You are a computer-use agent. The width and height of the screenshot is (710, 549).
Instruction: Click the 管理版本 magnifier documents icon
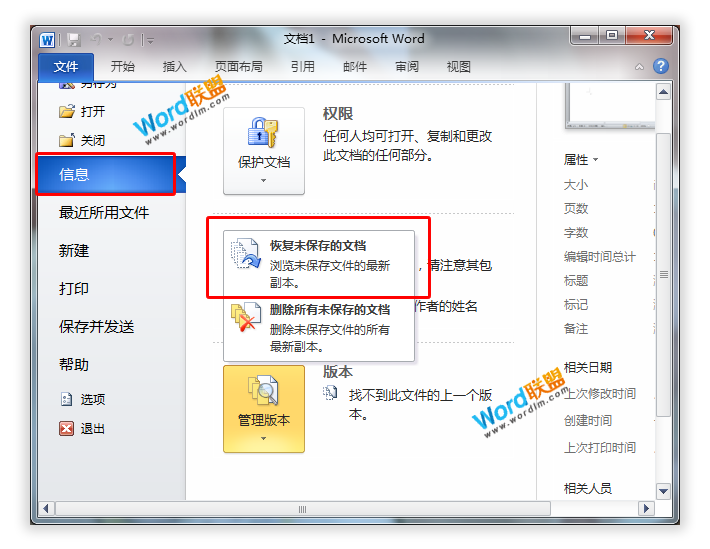pyautogui.click(x=263, y=390)
